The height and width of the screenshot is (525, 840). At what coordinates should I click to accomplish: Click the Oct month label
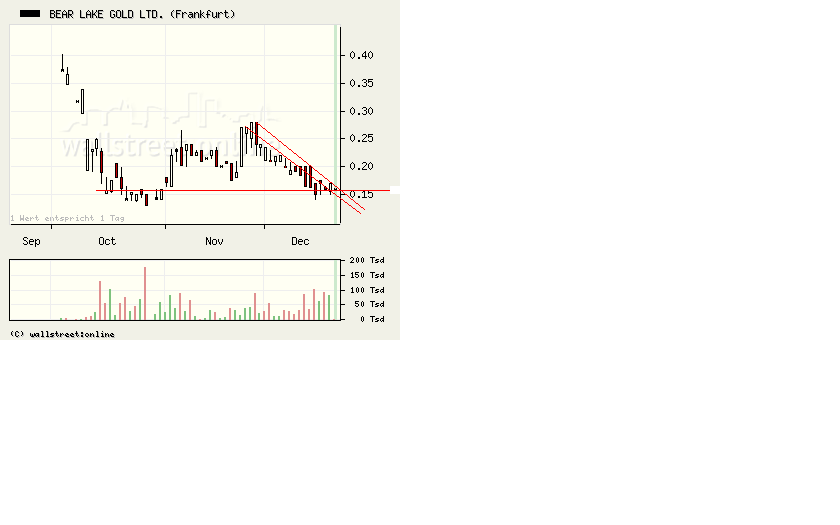tap(107, 241)
